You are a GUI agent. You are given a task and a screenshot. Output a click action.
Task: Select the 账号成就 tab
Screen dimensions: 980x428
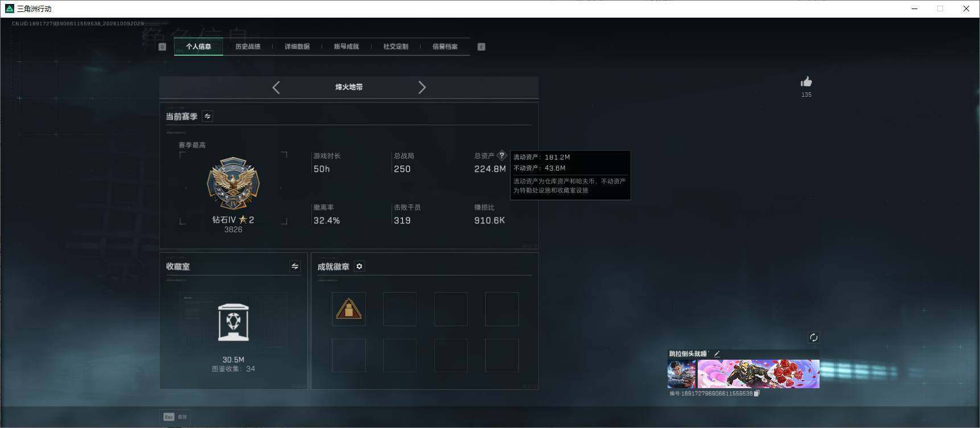(346, 47)
